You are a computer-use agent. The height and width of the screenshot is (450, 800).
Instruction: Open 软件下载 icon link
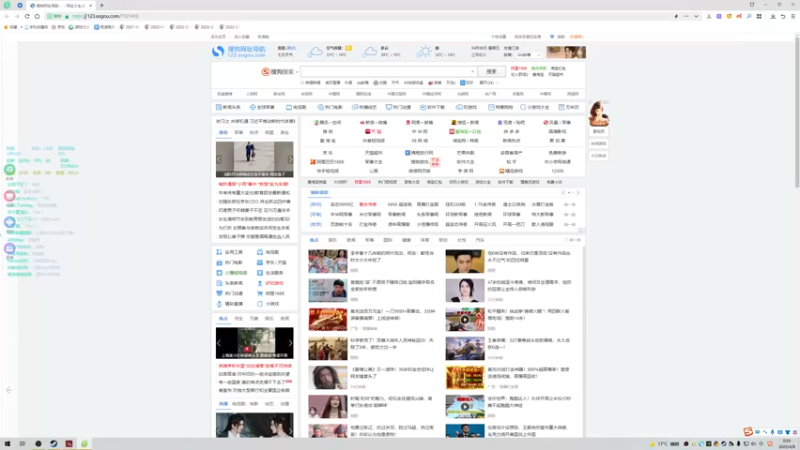pyautogui.click(x=433, y=107)
